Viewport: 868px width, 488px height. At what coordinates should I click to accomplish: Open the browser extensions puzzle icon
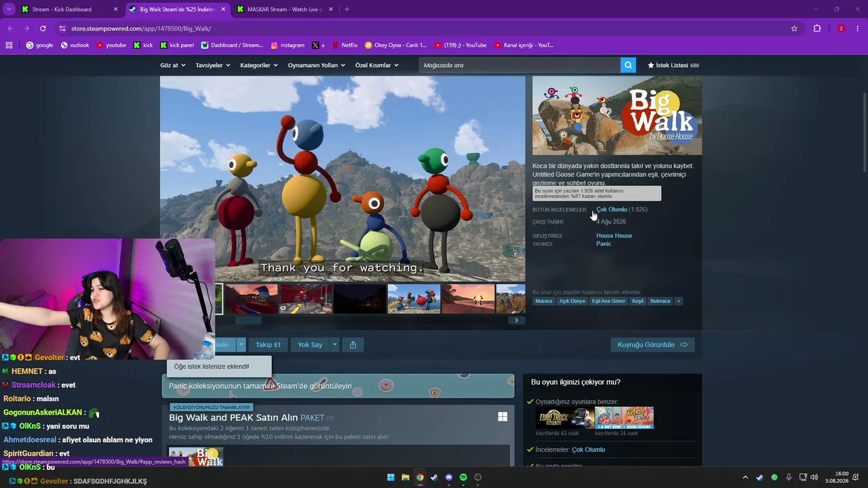(817, 28)
